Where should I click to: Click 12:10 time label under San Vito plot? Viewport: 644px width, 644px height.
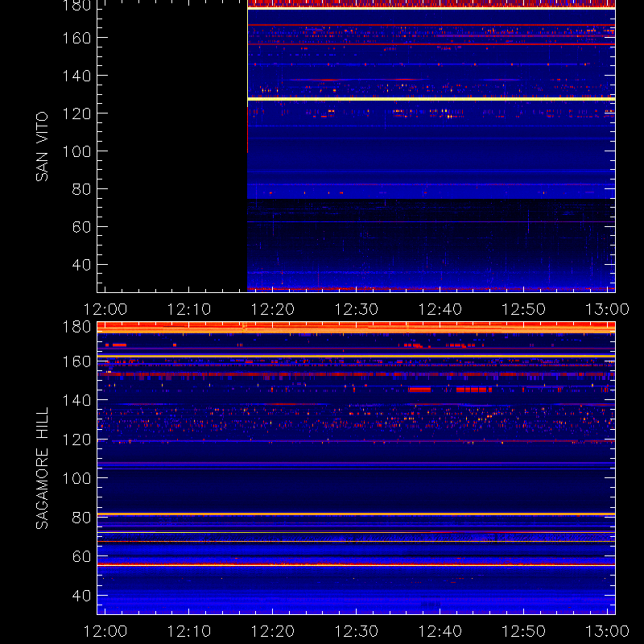coord(189,309)
